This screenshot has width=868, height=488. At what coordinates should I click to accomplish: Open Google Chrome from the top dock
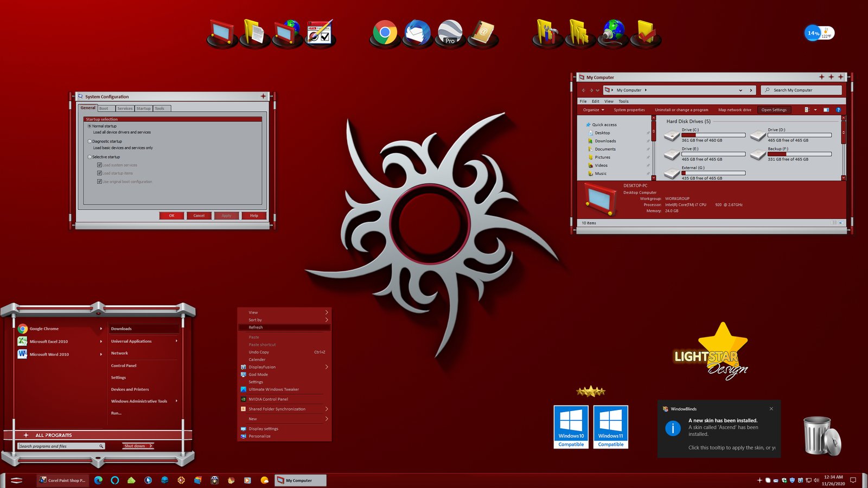[x=385, y=33]
